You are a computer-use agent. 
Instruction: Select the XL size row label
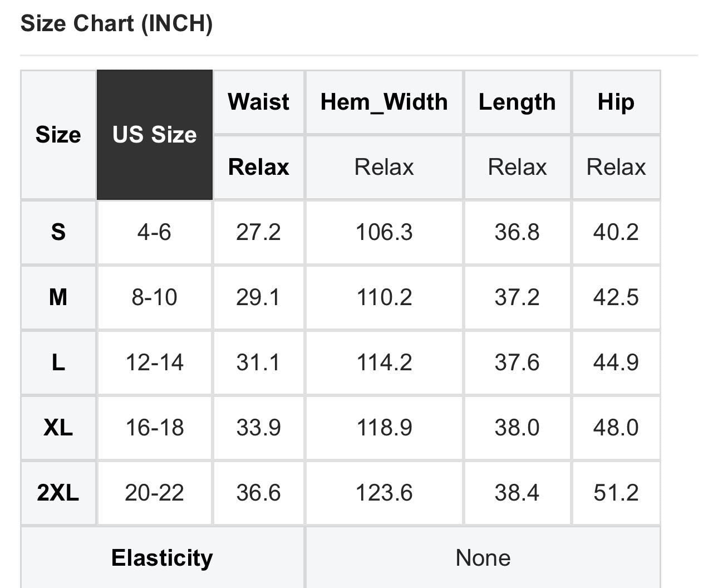[58, 428]
